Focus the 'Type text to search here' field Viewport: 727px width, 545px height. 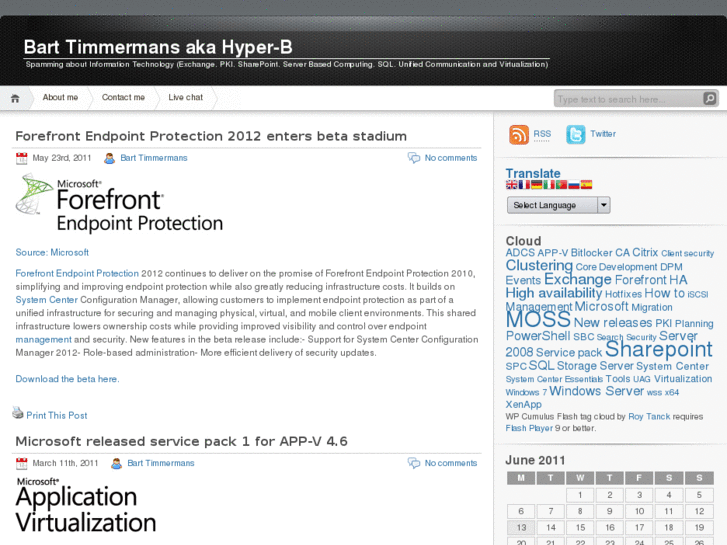point(629,99)
